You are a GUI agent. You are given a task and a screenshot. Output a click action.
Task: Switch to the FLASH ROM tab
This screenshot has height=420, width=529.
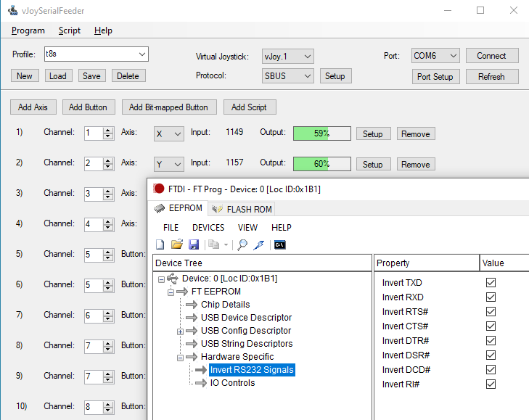pos(242,209)
